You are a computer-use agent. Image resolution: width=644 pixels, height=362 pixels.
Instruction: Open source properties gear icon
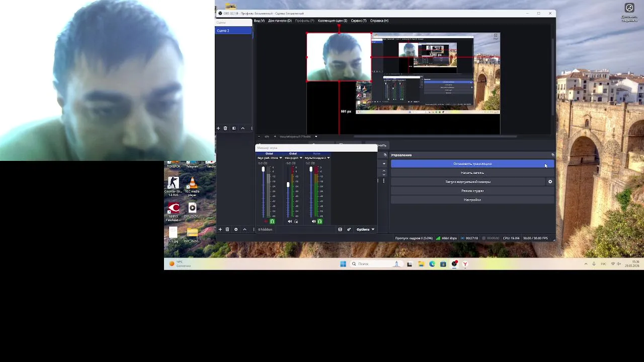[236, 229]
